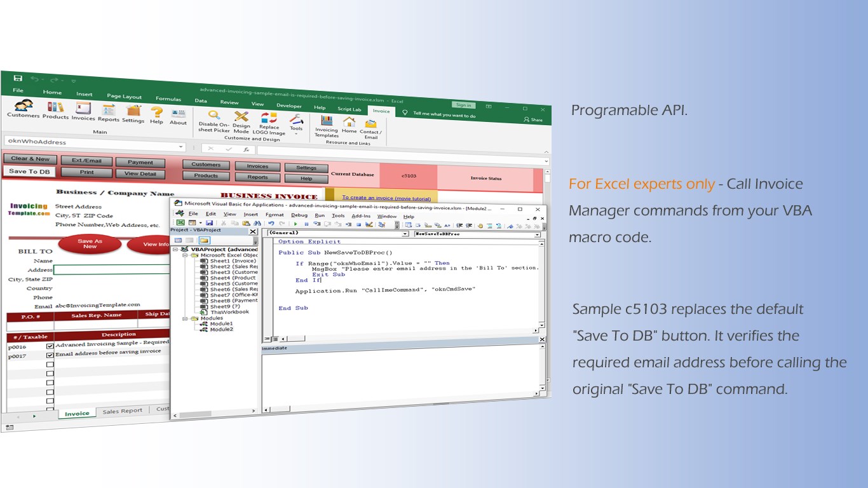The width and height of the screenshot is (868, 488).
Task: Open the Customize Quick Access Toolbar arrow
Action: point(73,81)
